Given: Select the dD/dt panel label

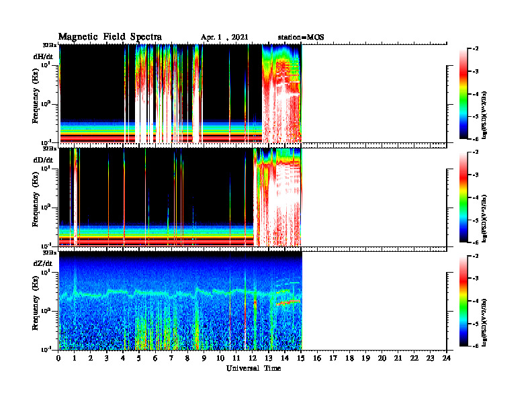Looking at the screenshot, I should [x=43, y=160].
